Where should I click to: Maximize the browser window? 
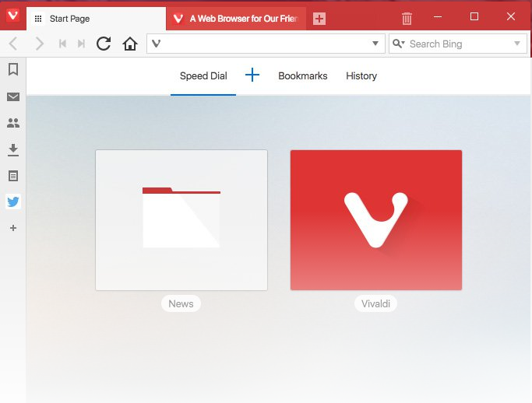click(474, 16)
